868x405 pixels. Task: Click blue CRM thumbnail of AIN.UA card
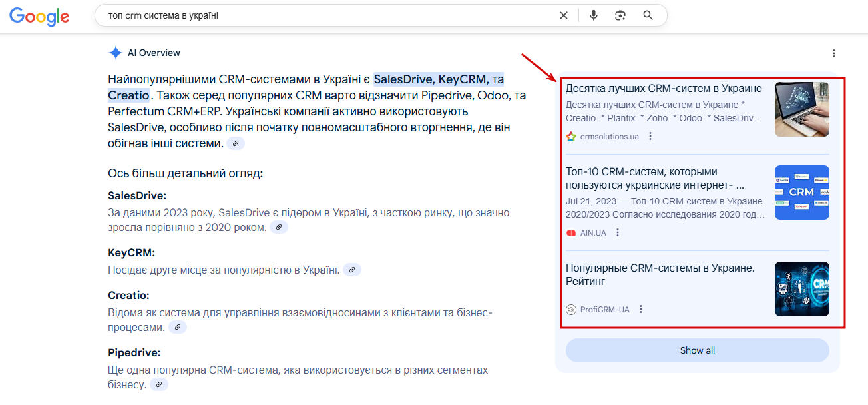tap(802, 193)
